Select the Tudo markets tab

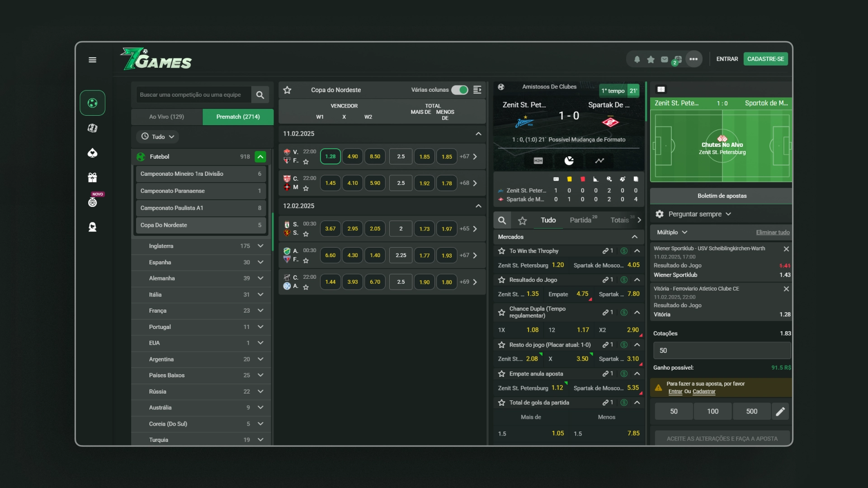click(548, 220)
